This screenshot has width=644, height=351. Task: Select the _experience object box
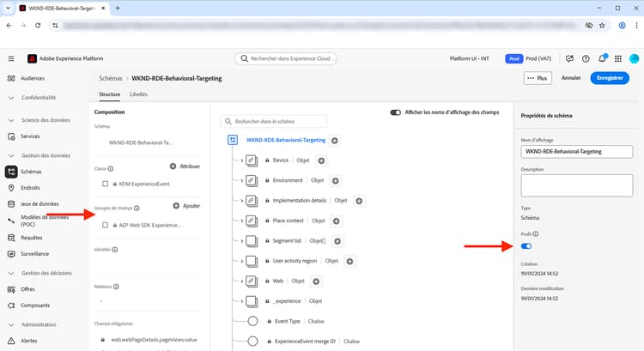[252, 301]
